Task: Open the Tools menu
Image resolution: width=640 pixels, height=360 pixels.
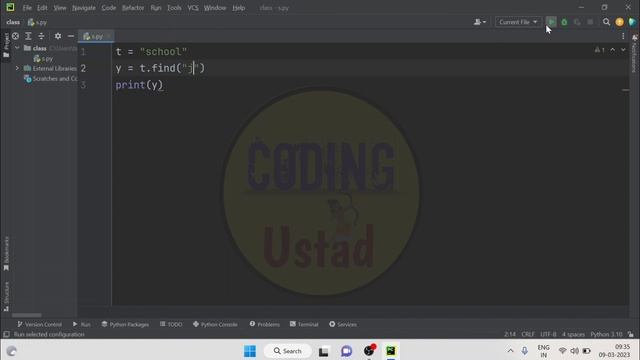Action: click(x=174, y=8)
